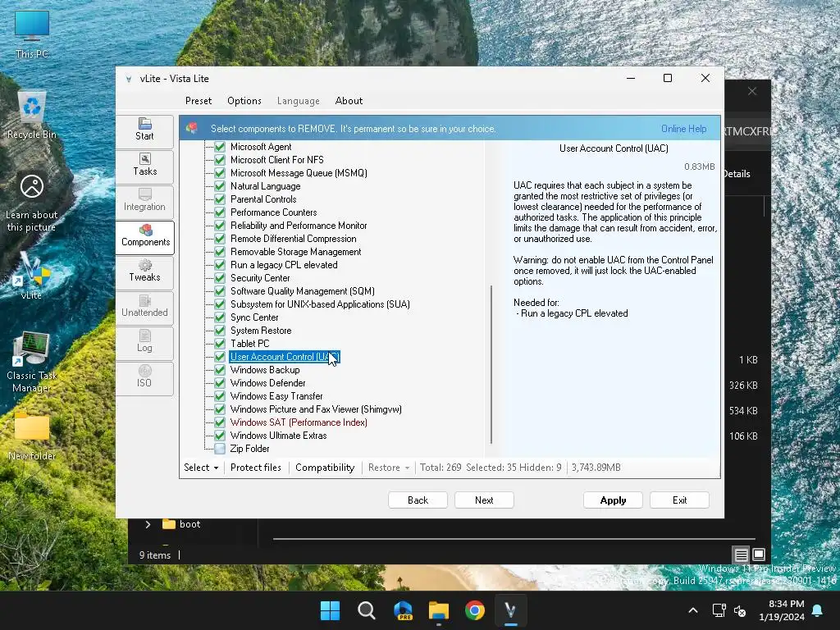This screenshot has height=630, width=840.
Task: Open the Tweaks section
Action: pyautogui.click(x=144, y=272)
